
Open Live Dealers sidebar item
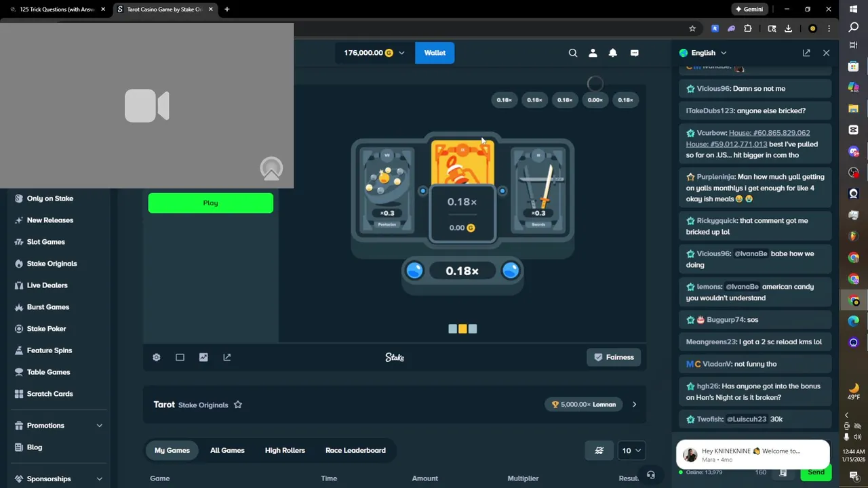47,285
